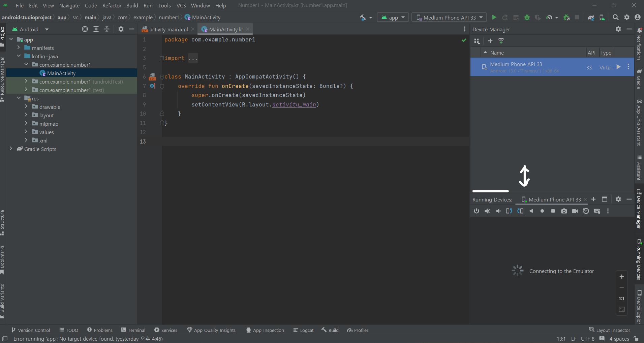The width and height of the screenshot is (644, 343).
Task: Zoom in emulator view plus button
Action: [x=622, y=277]
